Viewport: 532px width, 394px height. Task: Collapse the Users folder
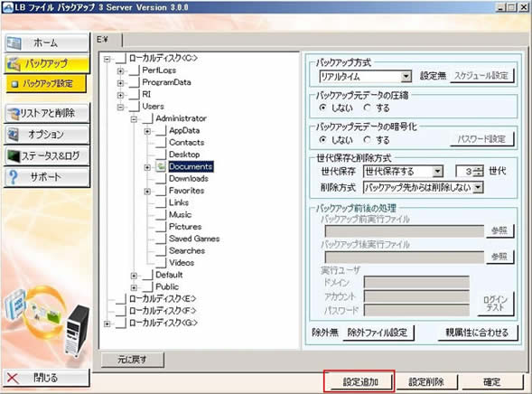pos(120,107)
